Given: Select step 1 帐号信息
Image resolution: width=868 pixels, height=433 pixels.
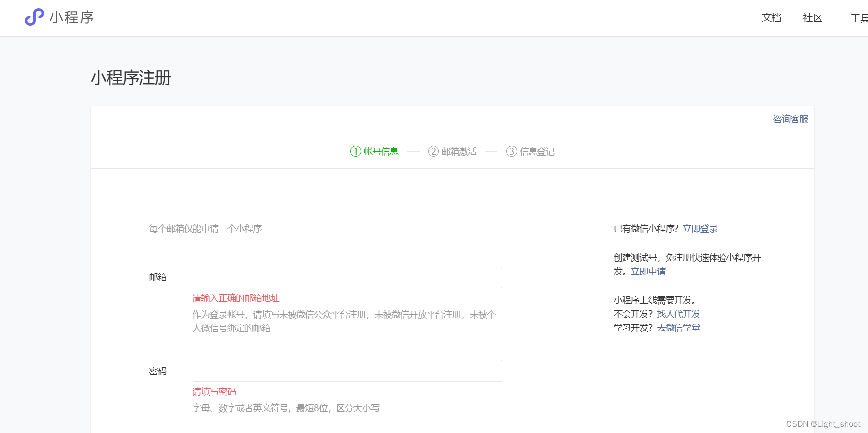Looking at the screenshot, I should point(375,151).
